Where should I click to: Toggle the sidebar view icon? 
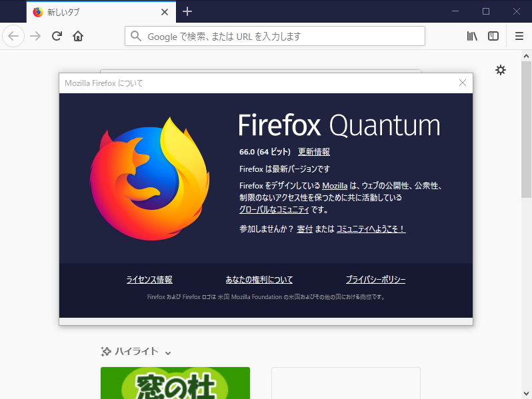493,36
